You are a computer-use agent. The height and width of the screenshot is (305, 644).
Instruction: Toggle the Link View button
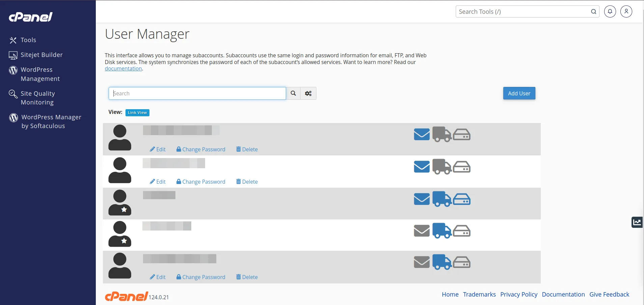137,113
